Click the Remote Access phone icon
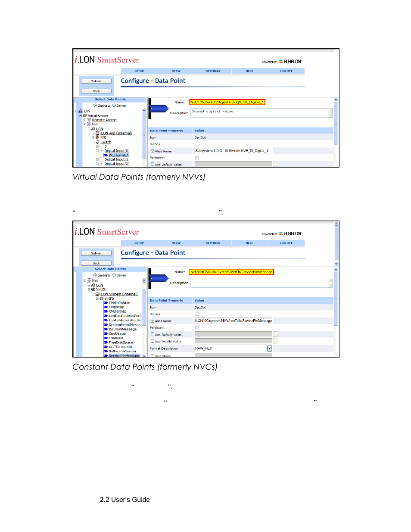This screenshot has width=411, height=532. (x=89, y=120)
